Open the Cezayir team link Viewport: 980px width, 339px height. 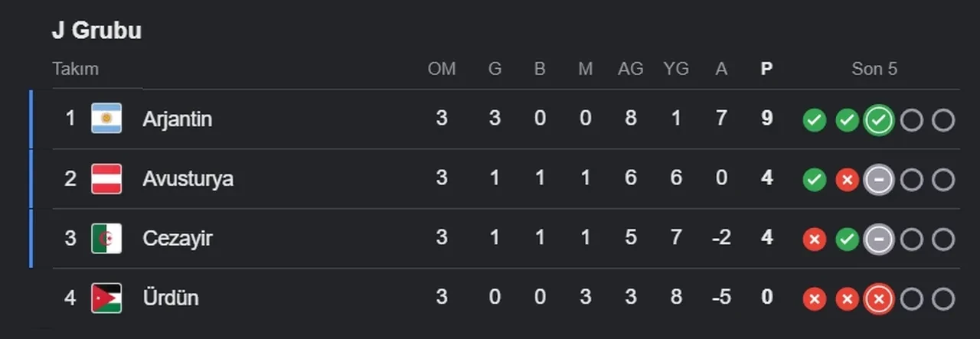177,239
